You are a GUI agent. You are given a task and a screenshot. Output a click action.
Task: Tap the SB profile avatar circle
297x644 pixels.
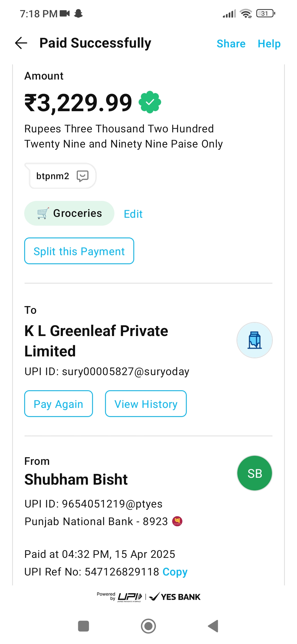pos(254,473)
